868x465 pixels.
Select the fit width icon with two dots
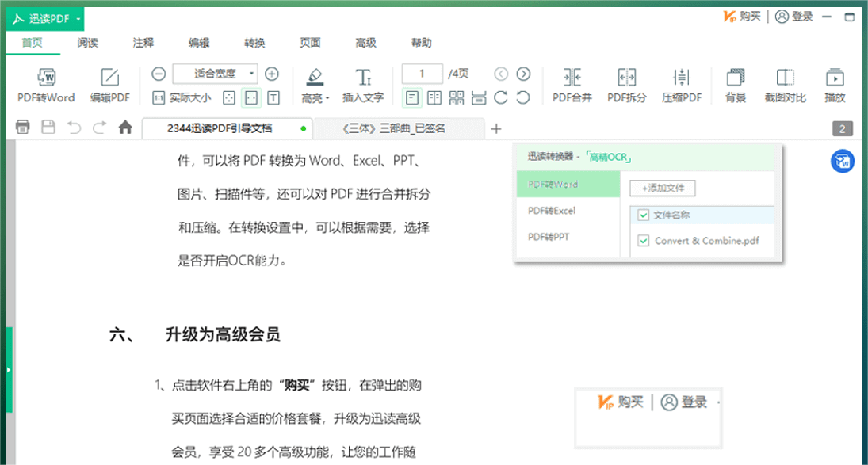pyautogui.click(x=251, y=98)
